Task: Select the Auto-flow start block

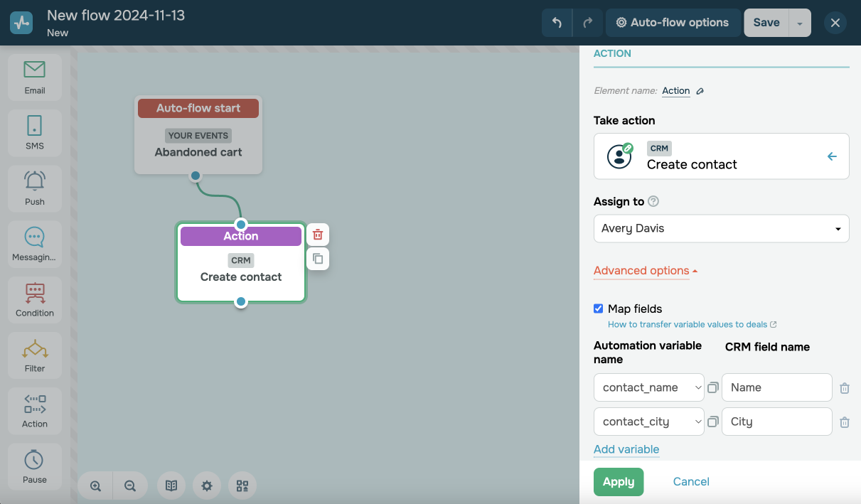Action: pos(198,135)
